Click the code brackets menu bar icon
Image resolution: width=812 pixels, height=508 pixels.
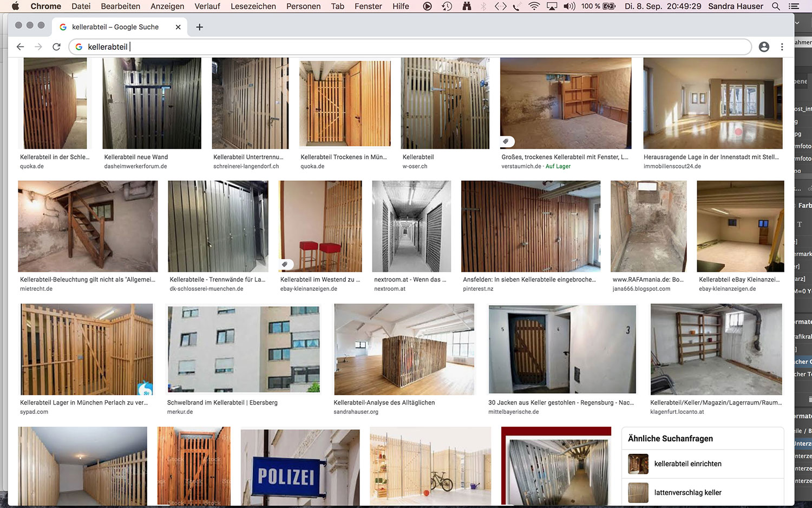501,6
